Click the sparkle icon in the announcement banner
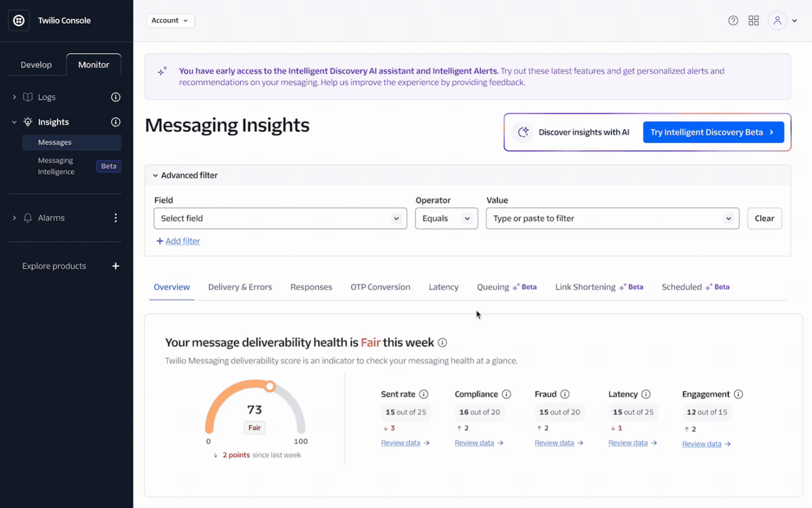Screen dimensions: 812x508 [162, 71]
